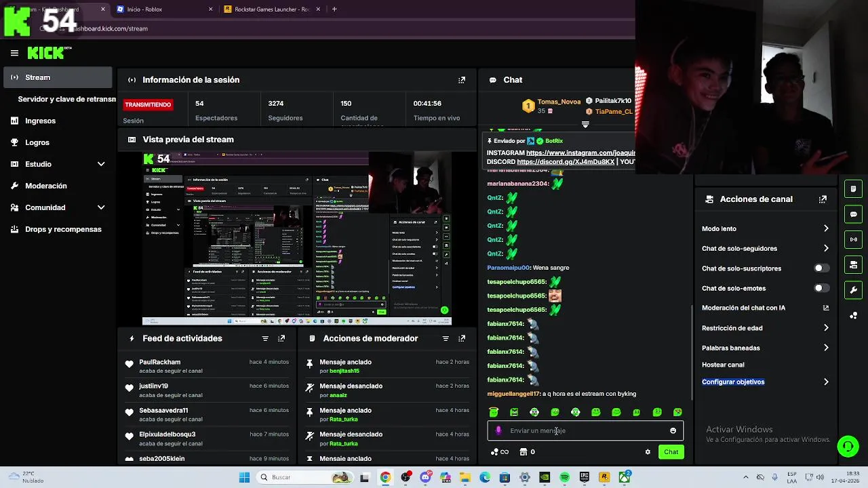Open the Discord link in pinned message
Screen dimensions: 868x488
[566, 162]
